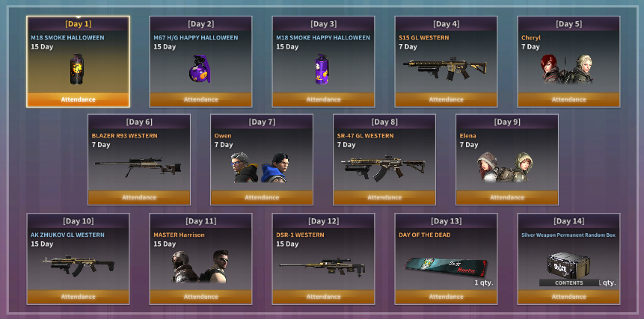Click the DSR-1 Western sniper rifle image

322,267
